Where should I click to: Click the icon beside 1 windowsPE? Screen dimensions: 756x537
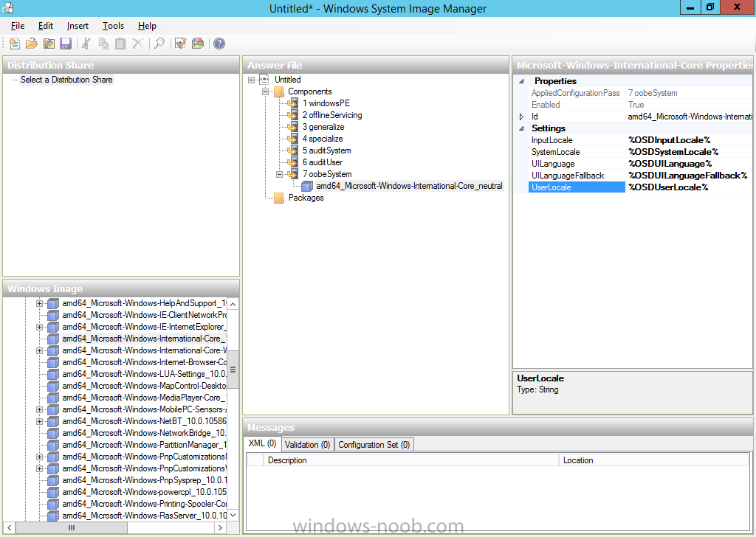(292, 103)
